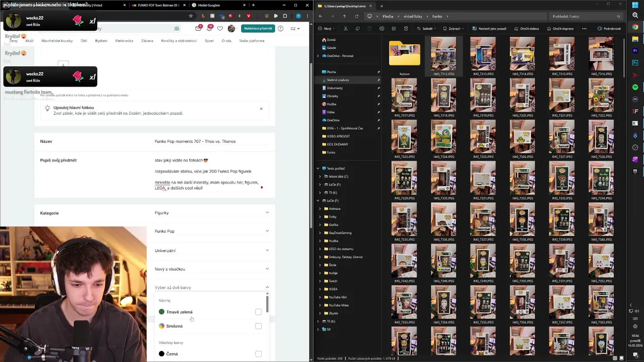Screen dimensions: 644x362
Task: Open the Nový s visačkou condition dropdown
Action: (212, 269)
